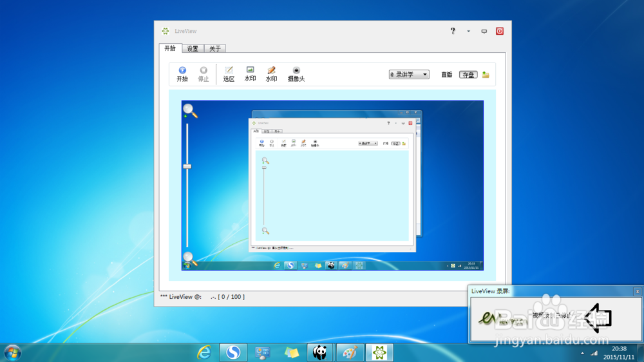Screen dimensions: 644x362
Task: Open the yellow sticky notes taskbar icon
Action: [292, 352]
